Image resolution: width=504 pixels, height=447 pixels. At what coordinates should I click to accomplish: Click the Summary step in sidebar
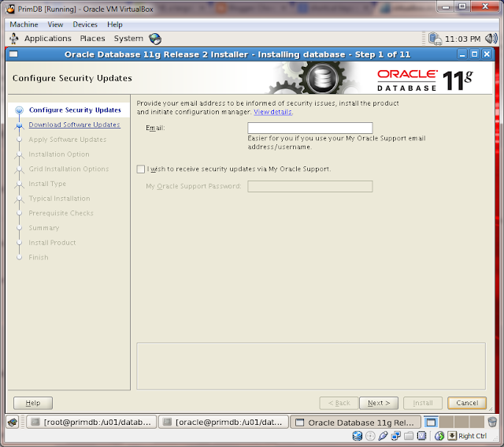44,228
